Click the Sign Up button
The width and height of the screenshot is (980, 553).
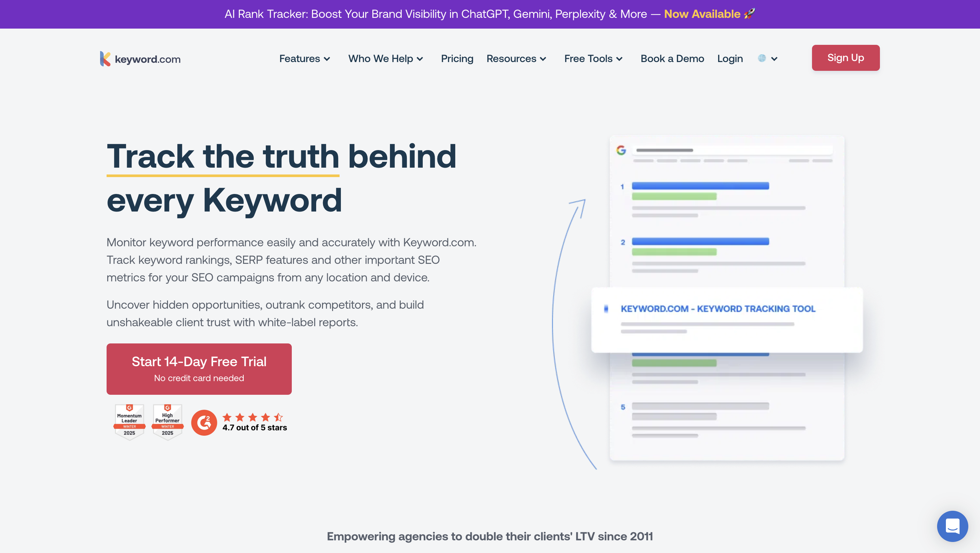click(845, 58)
